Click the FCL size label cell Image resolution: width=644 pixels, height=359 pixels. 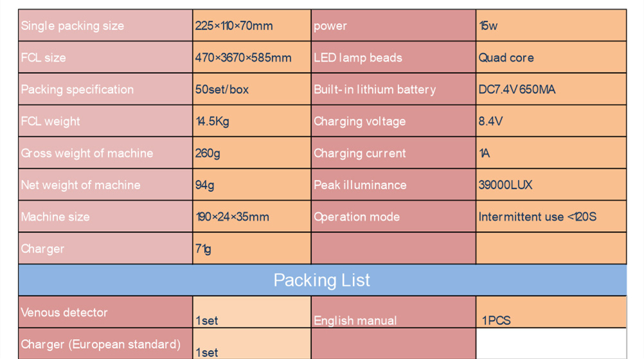pyautogui.click(x=105, y=57)
